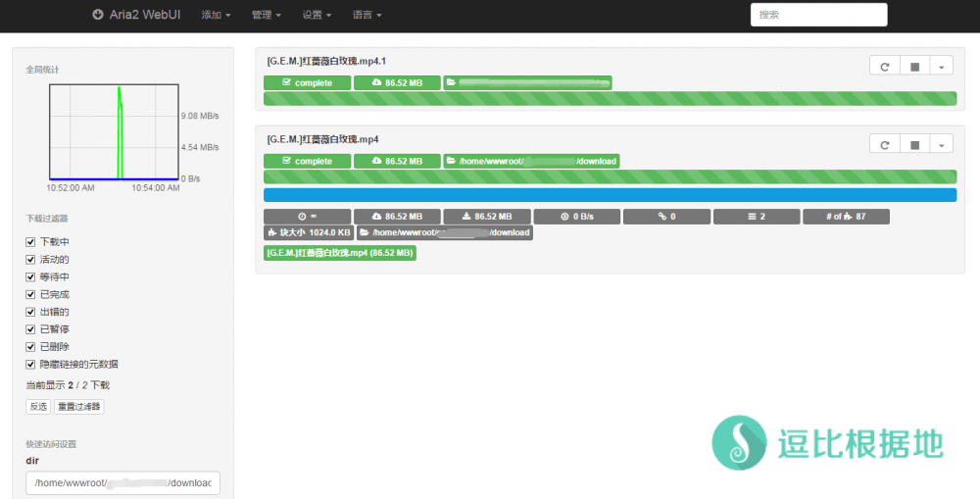Click the 0 B/s upload speed badge
980x499 pixels.
576,217
